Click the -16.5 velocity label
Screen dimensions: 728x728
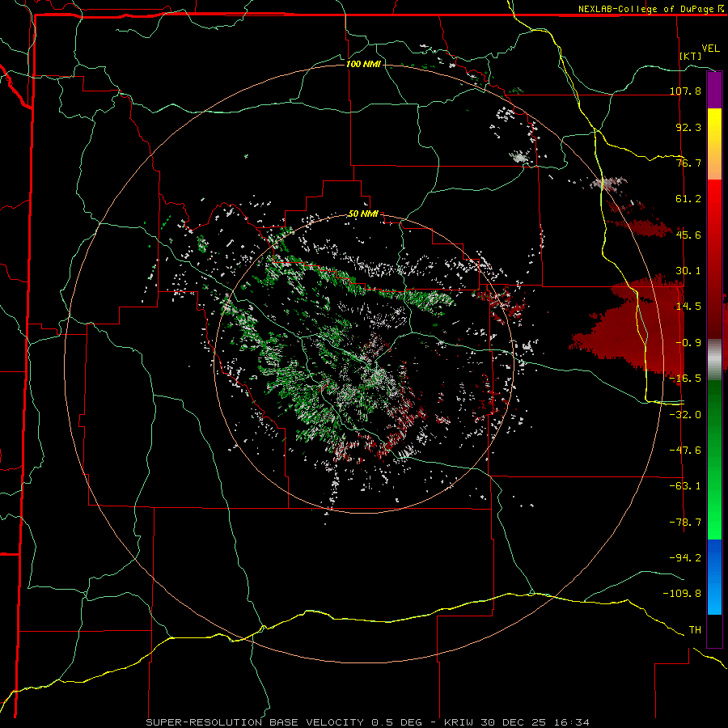[685, 379]
